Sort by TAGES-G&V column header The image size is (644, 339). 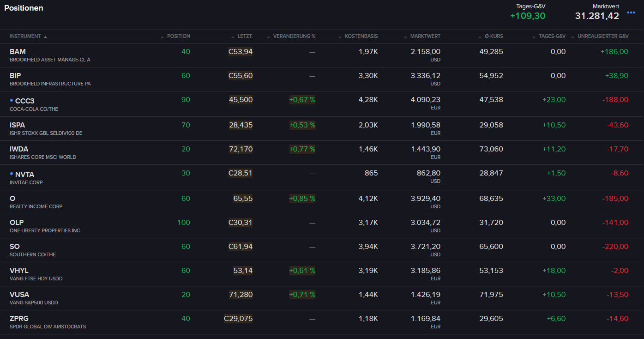(x=552, y=36)
